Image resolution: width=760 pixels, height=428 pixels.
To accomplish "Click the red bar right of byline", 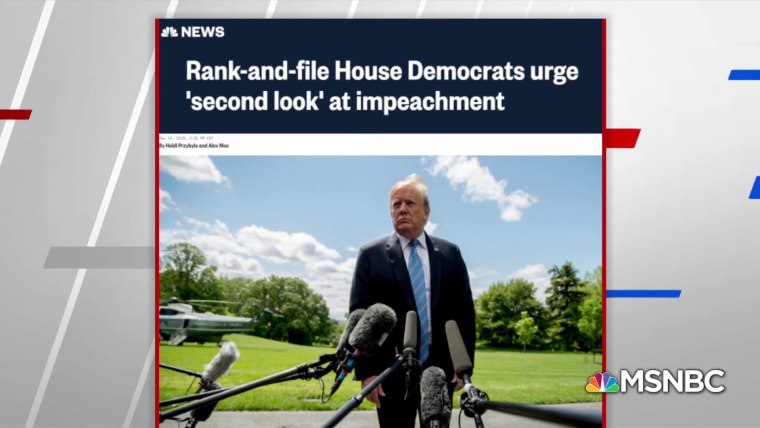I will 623,138.
